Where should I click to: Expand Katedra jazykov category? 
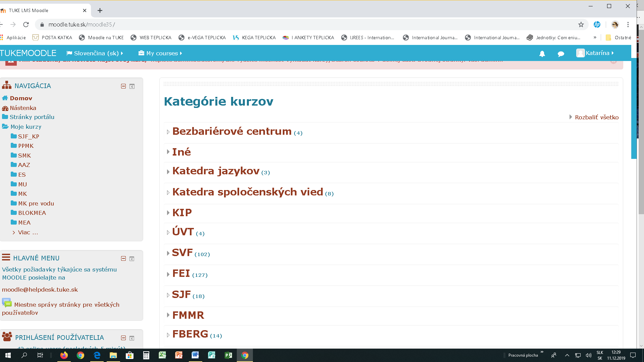(x=168, y=172)
